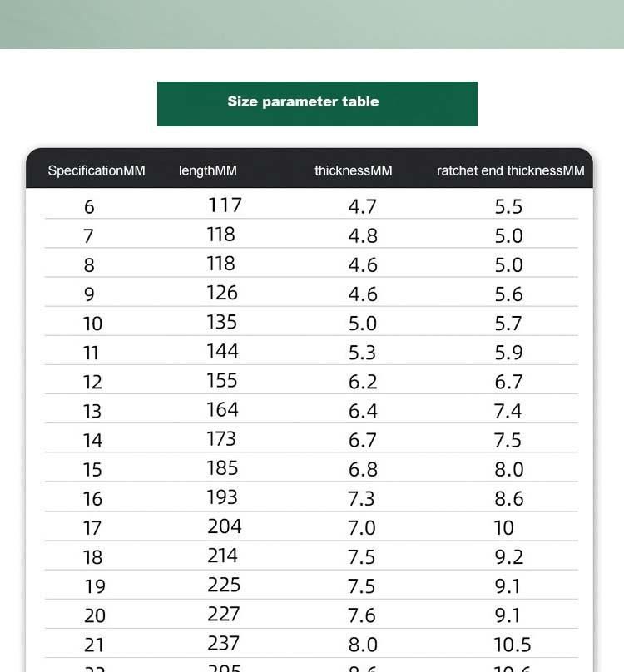Click length value 173

click(x=221, y=439)
